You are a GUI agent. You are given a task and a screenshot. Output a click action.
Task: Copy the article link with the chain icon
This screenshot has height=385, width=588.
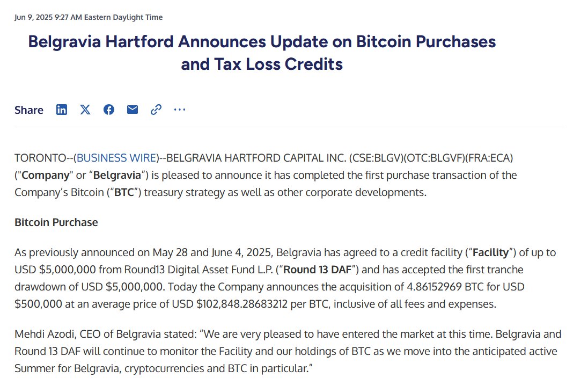pyautogui.click(x=156, y=110)
